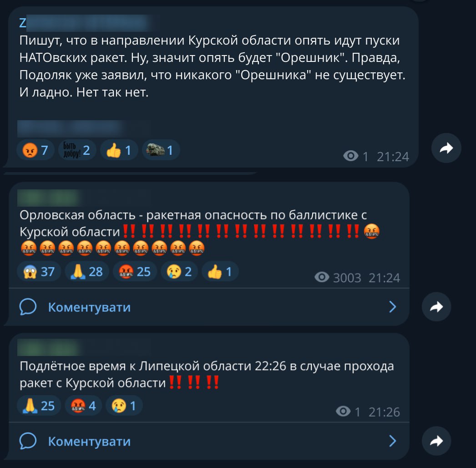Click praying hands reaction with 25

(x=39, y=406)
